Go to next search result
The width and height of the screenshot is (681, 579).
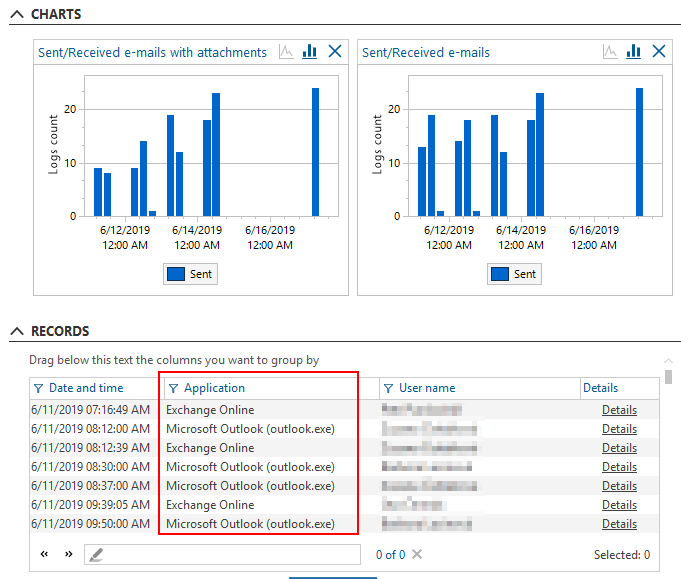(69, 554)
